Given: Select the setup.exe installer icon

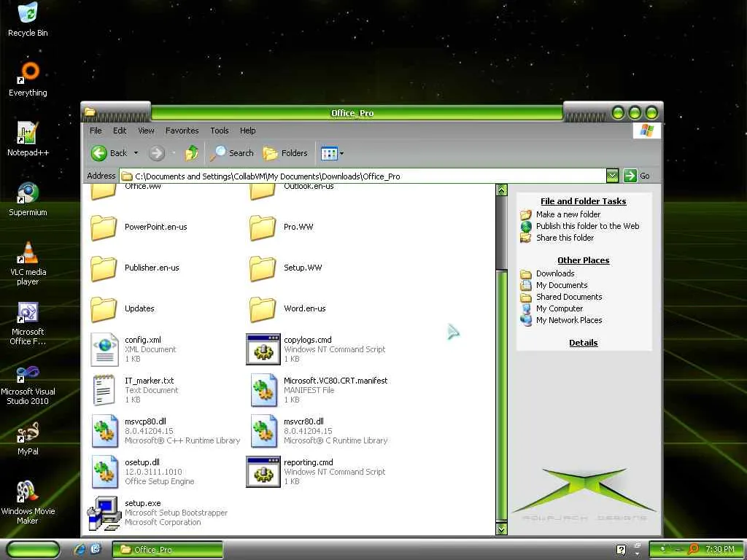Looking at the screenshot, I should [104, 513].
